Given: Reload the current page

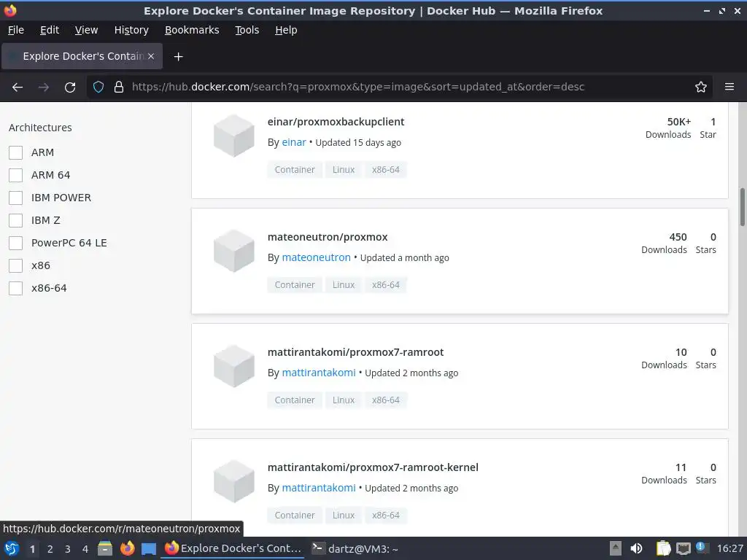Looking at the screenshot, I should pyautogui.click(x=70, y=87).
